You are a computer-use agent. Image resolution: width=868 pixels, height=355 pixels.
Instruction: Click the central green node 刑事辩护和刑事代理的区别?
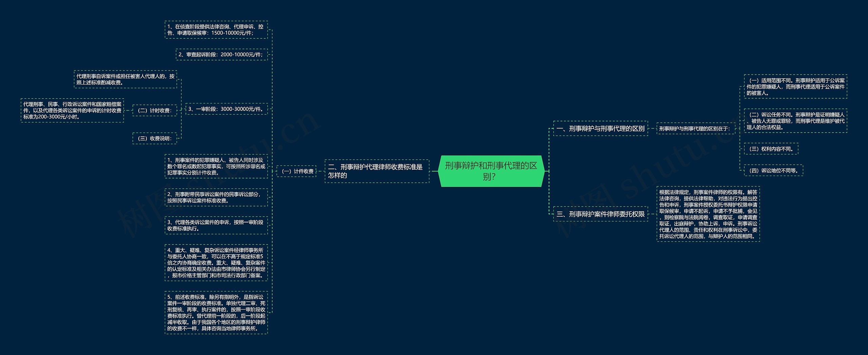click(491, 171)
